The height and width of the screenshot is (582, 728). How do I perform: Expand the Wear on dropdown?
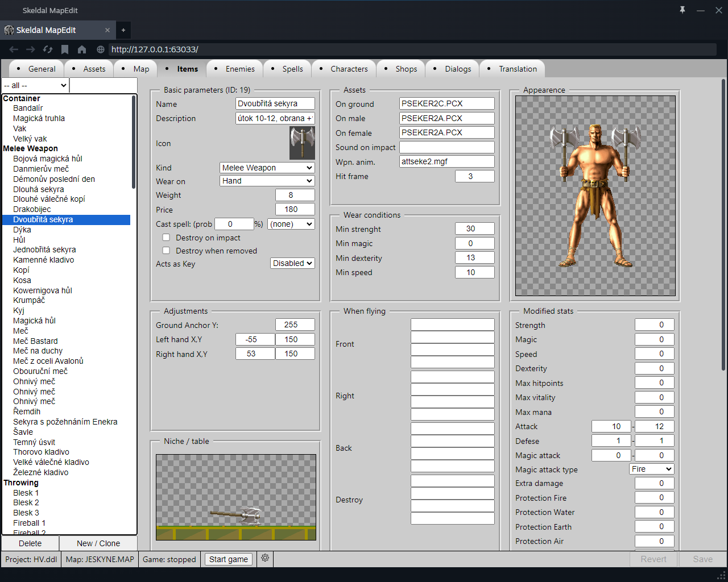(267, 181)
